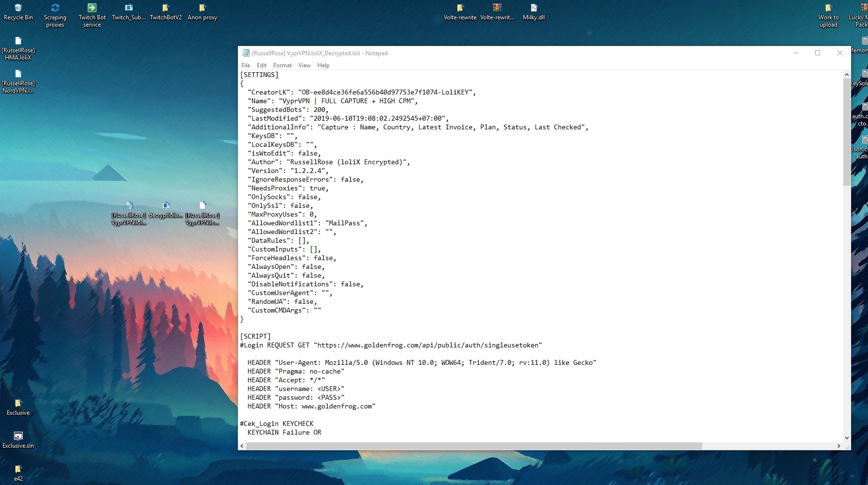
Task: Click the KEYCHAIN Failure OR line
Action: click(x=284, y=432)
